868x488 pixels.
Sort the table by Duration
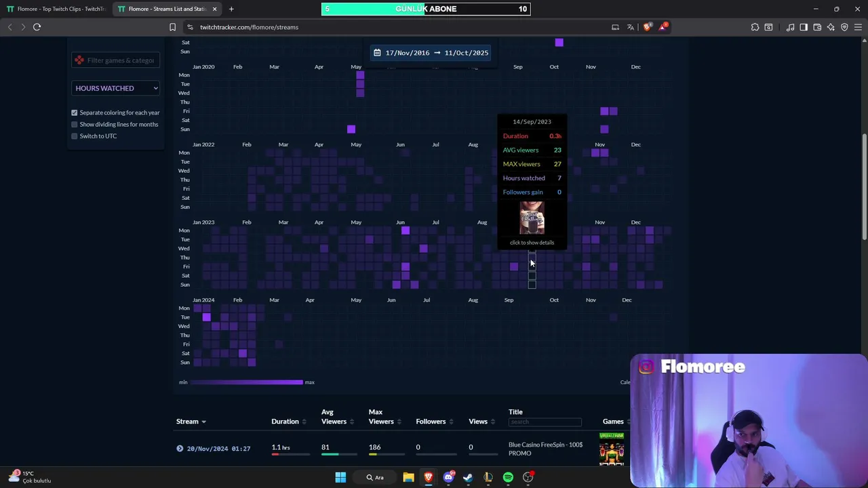pyautogui.click(x=288, y=422)
